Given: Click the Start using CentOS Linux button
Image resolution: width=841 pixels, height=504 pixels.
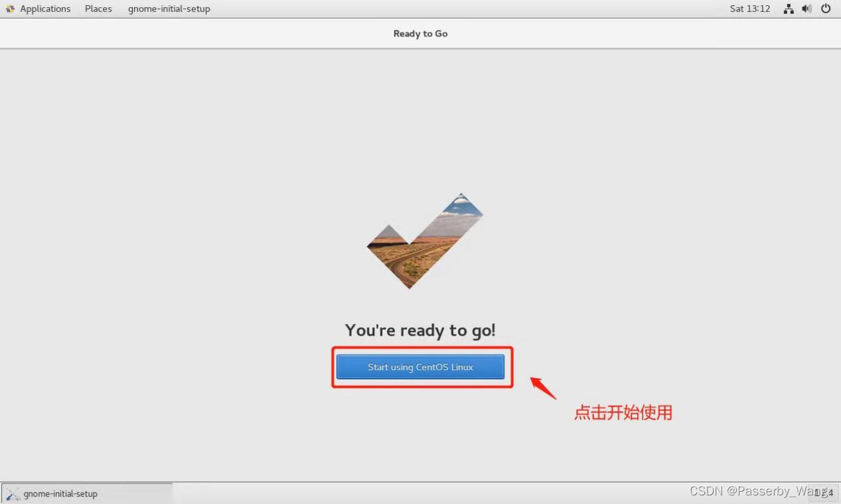Looking at the screenshot, I should click(x=420, y=367).
